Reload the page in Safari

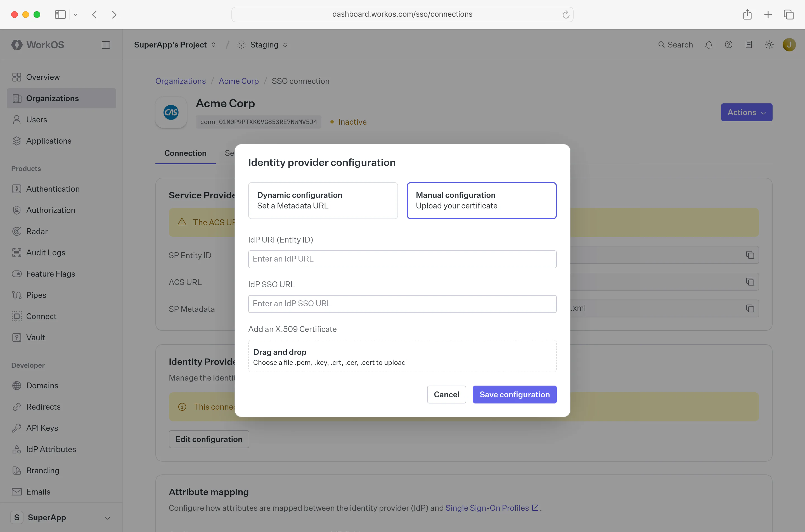tap(566, 15)
